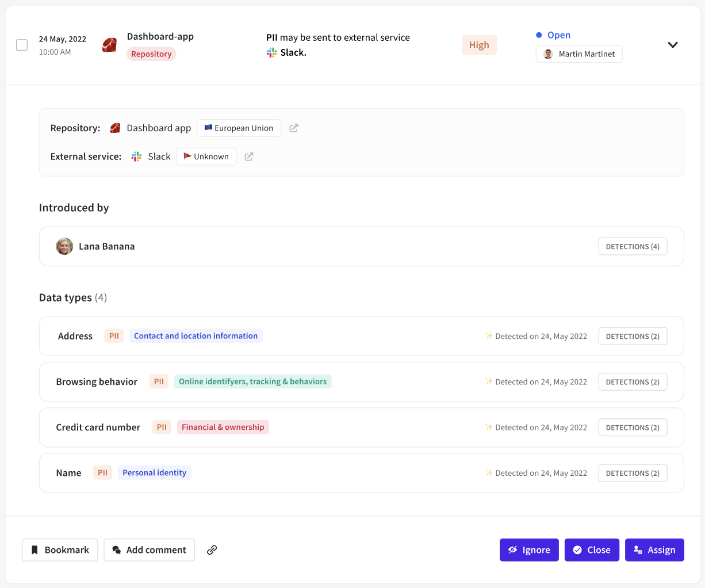The height and width of the screenshot is (588, 705).
Task: Click the Ruby icon in Repository row
Action: point(115,128)
